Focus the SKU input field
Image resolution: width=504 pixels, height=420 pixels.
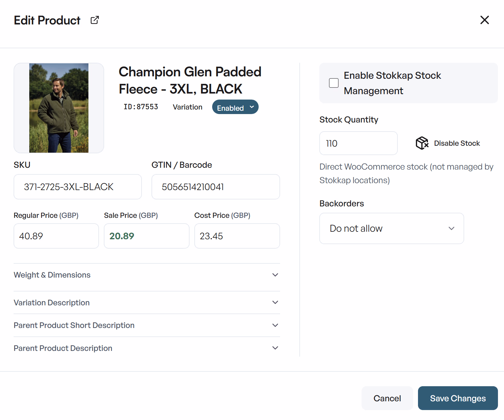tap(78, 187)
